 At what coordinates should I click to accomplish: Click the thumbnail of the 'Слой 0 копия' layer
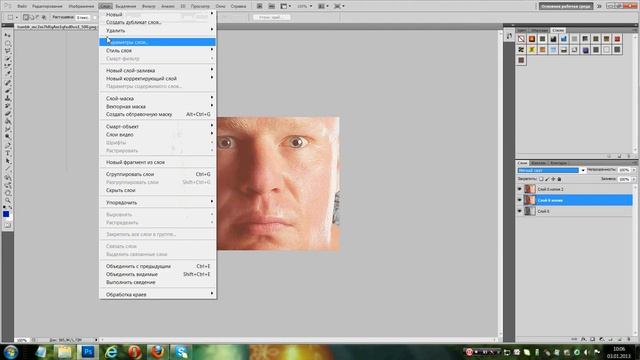click(530, 200)
